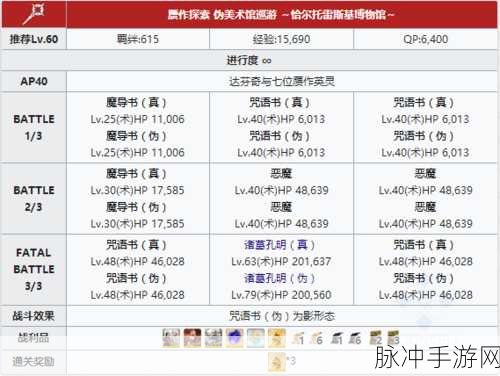Click the olive material icon marked 2
This screenshot has height=376, width=500.
375,338
